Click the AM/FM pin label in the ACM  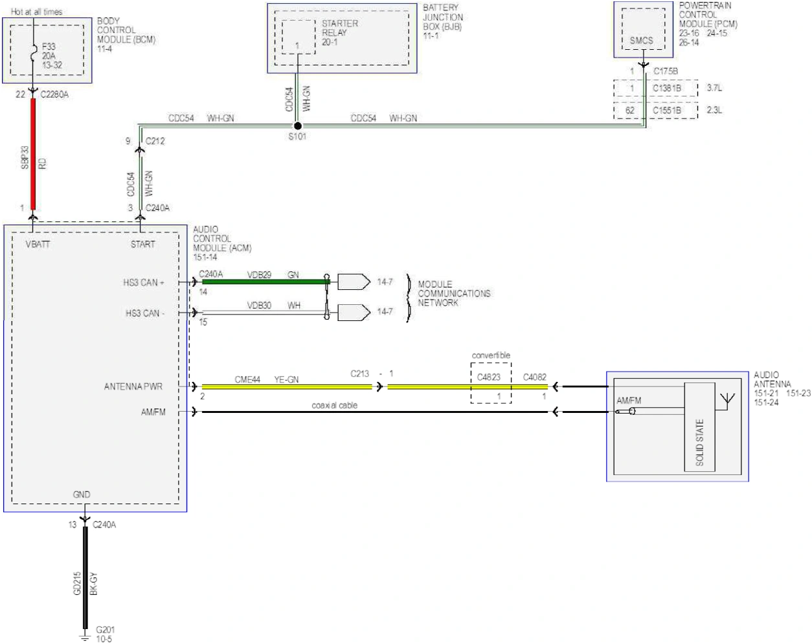[153, 412]
